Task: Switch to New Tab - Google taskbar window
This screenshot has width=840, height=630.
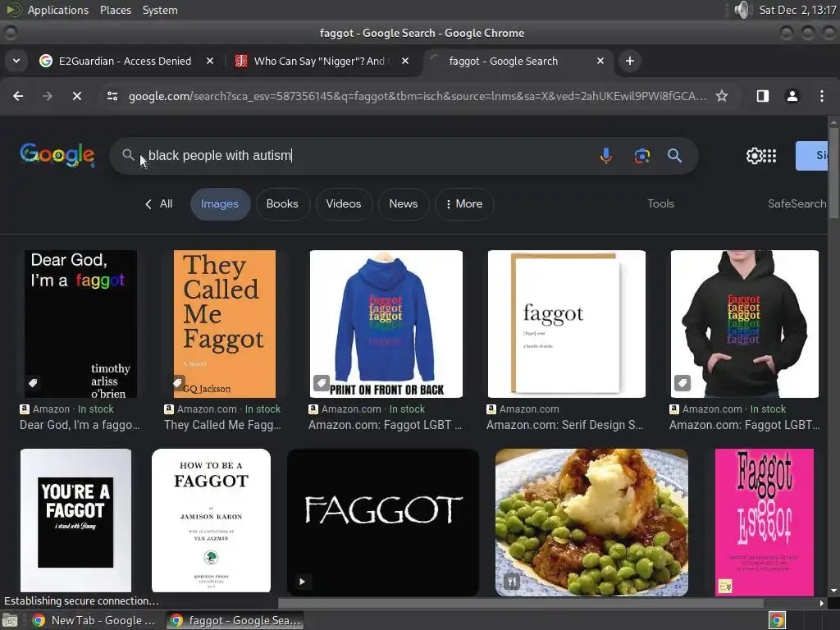Action: (x=94, y=620)
